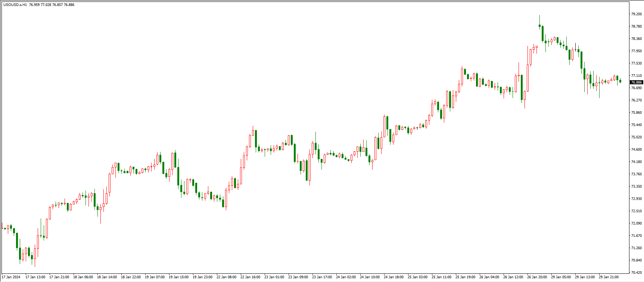Click the 24 Jan 02:00 time label
This screenshot has width=644, height=282.
346,277
